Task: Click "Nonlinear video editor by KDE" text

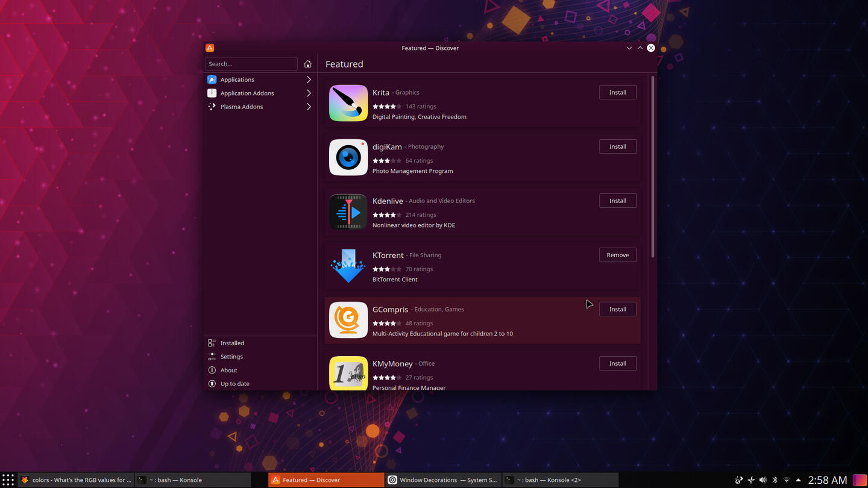Action: [x=414, y=225]
